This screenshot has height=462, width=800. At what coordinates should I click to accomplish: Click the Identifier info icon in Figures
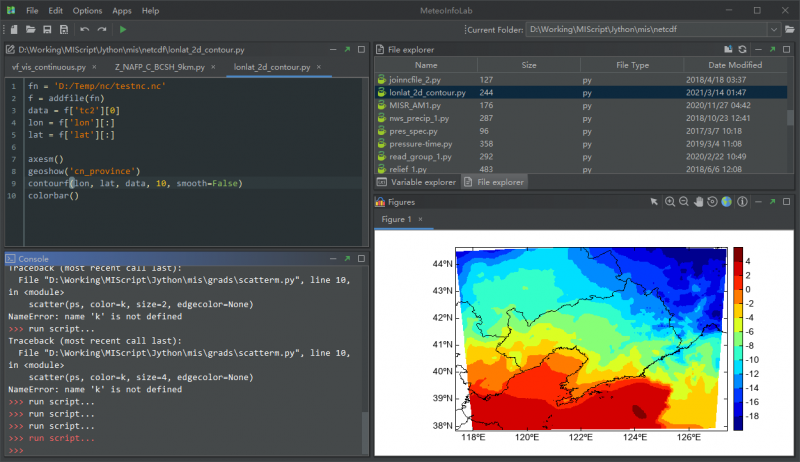(x=741, y=201)
